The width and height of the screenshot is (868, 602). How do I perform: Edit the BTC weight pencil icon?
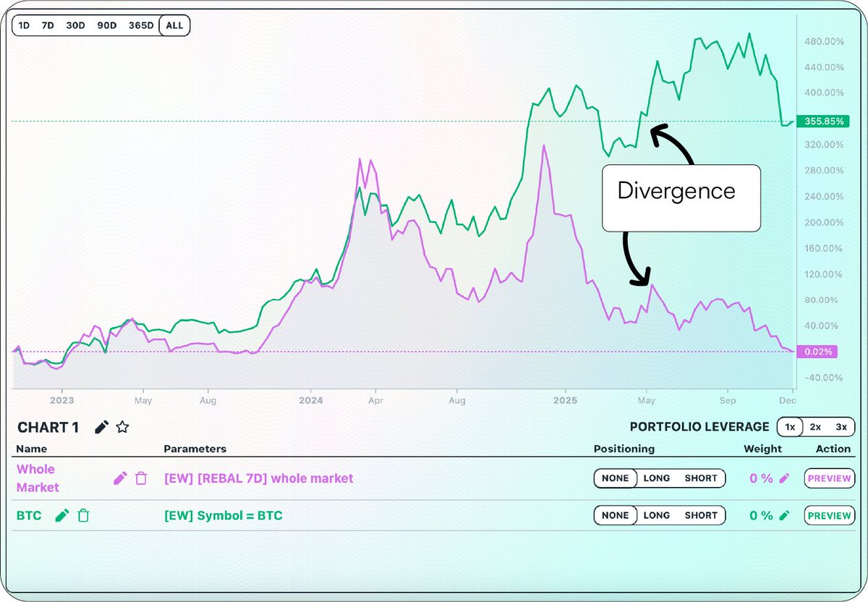(x=785, y=515)
